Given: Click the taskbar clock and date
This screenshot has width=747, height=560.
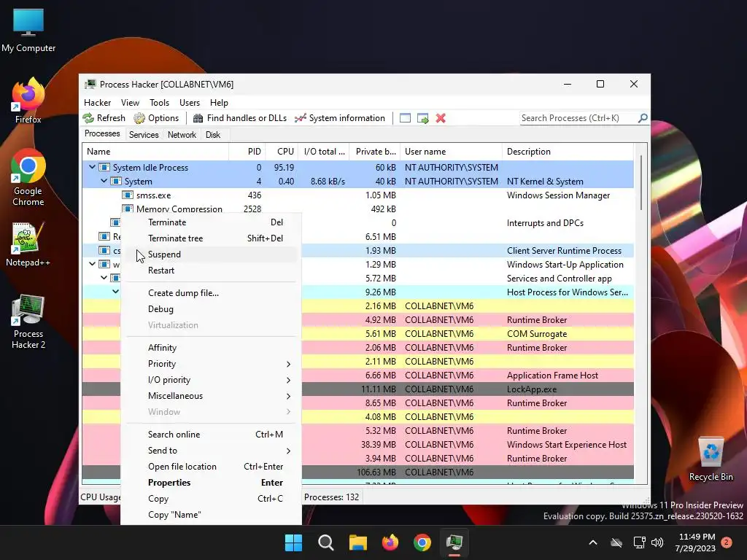Looking at the screenshot, I should (695, 542).
